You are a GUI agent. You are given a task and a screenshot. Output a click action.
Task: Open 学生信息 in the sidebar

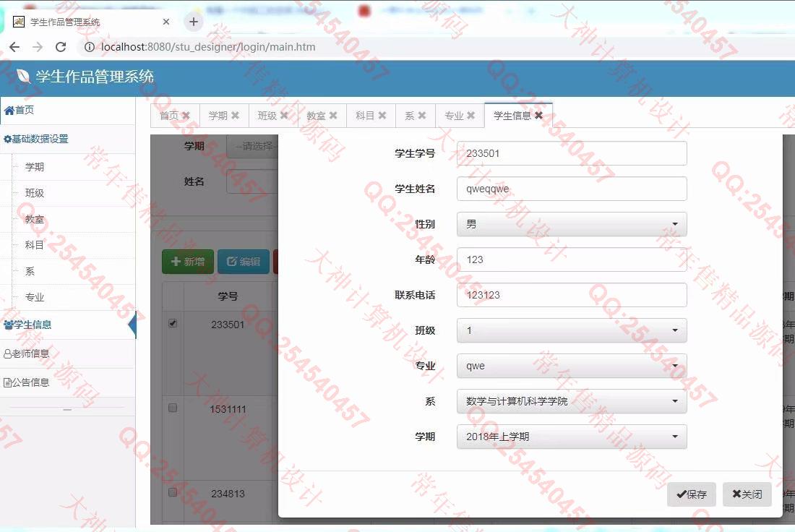point(68,325)
